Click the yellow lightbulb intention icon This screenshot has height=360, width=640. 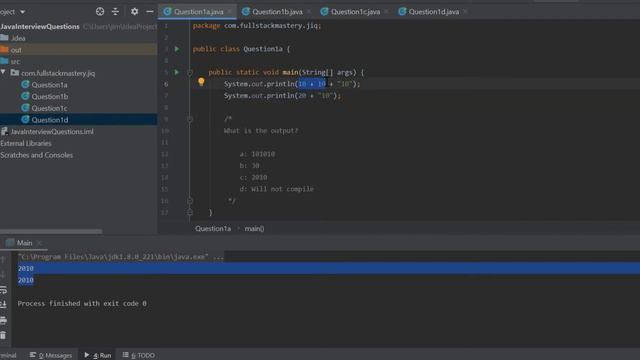[201, 82]
